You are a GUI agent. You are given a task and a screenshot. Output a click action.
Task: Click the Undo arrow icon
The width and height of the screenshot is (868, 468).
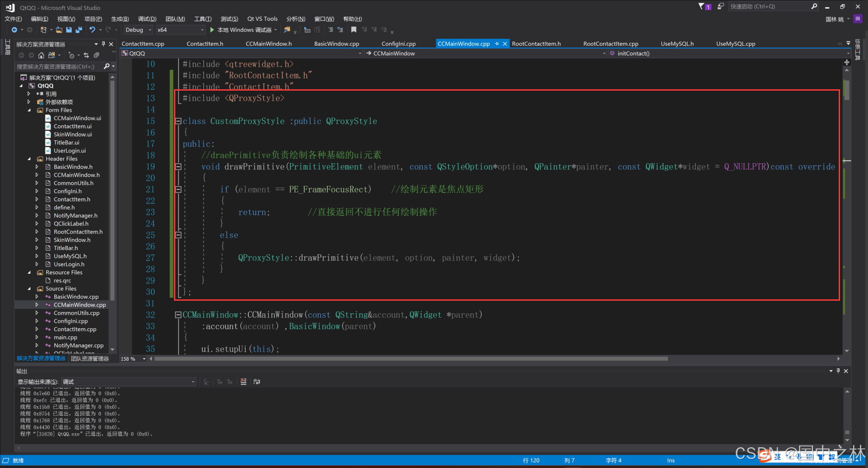pos(92,30)
